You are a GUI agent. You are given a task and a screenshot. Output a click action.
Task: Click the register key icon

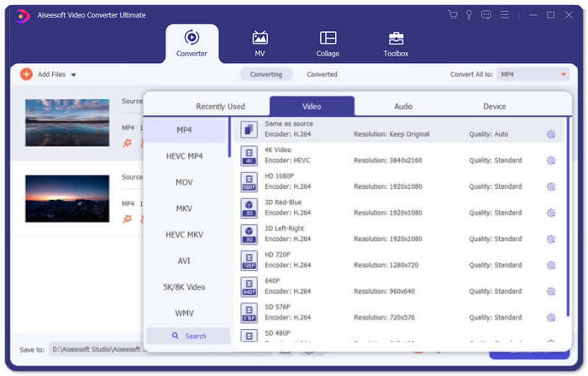point(469,14)
